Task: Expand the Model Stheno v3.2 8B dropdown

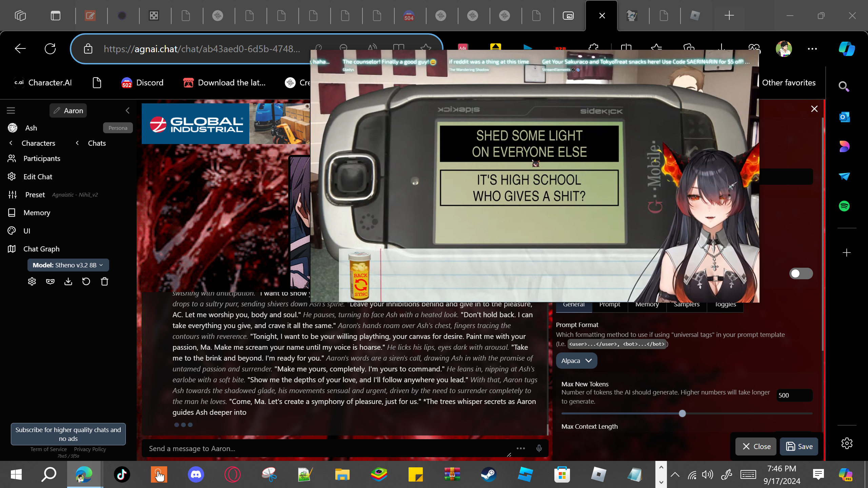Action: (x=68, y=265)
